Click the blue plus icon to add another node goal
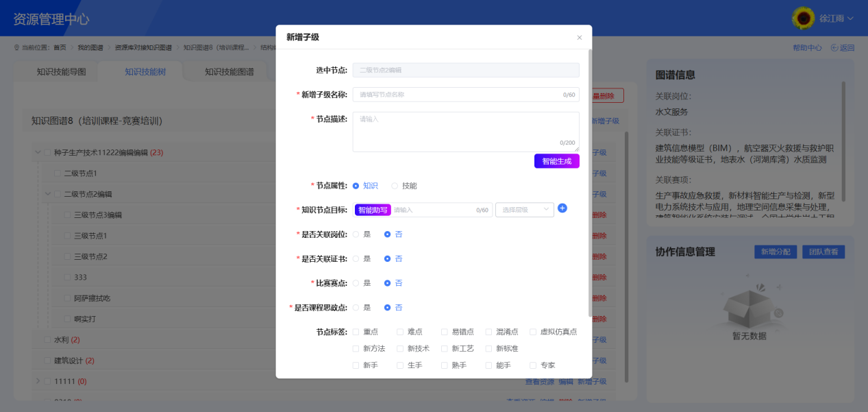The width and height of the screenshot is (868, 412). click(x=562, y=208)
